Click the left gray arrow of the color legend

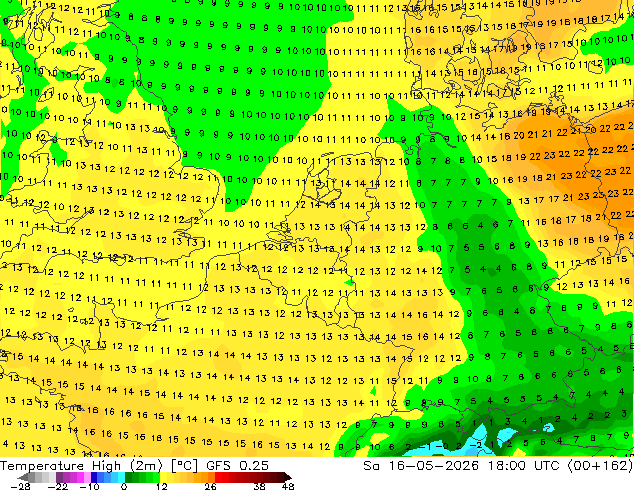click(23, 477)
